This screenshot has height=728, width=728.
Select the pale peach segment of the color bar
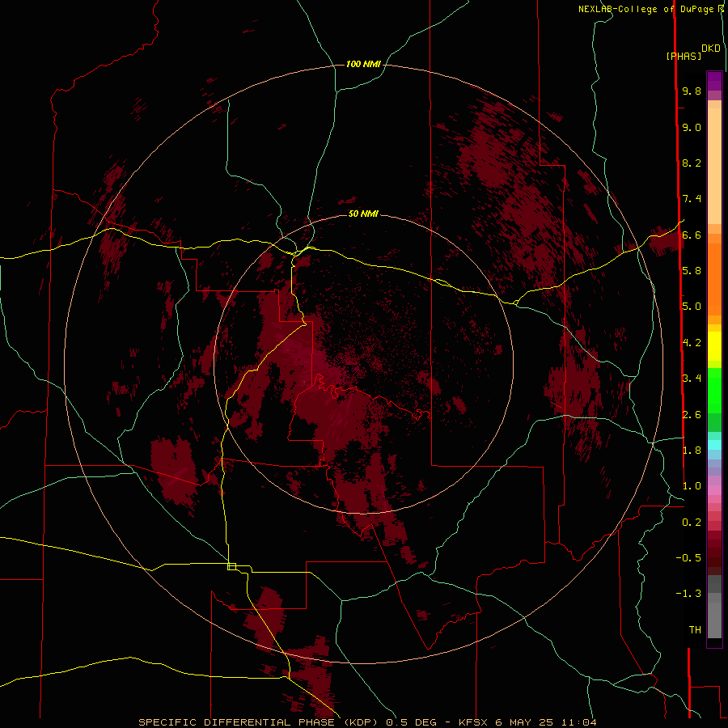(x=714, y=166)
